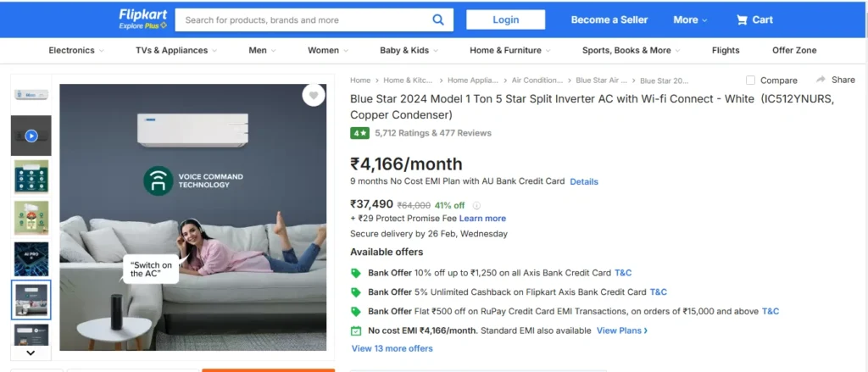Open Sports, Books & More dropdown
The width and height of the screenshot is (868, 372).
[631, 50]
